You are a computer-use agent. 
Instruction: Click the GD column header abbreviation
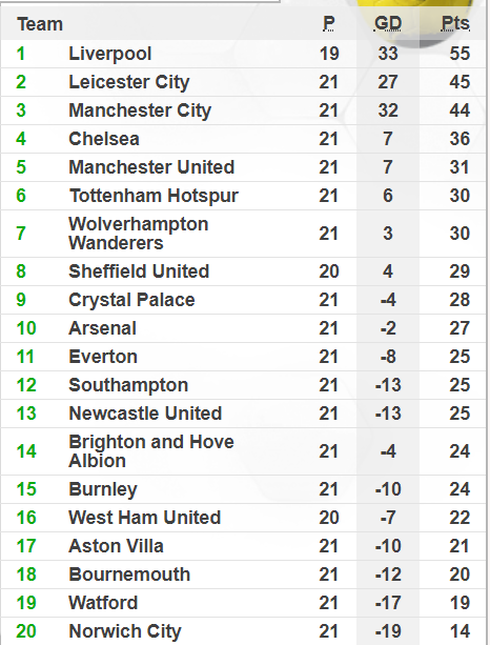(x=388, y=23)
